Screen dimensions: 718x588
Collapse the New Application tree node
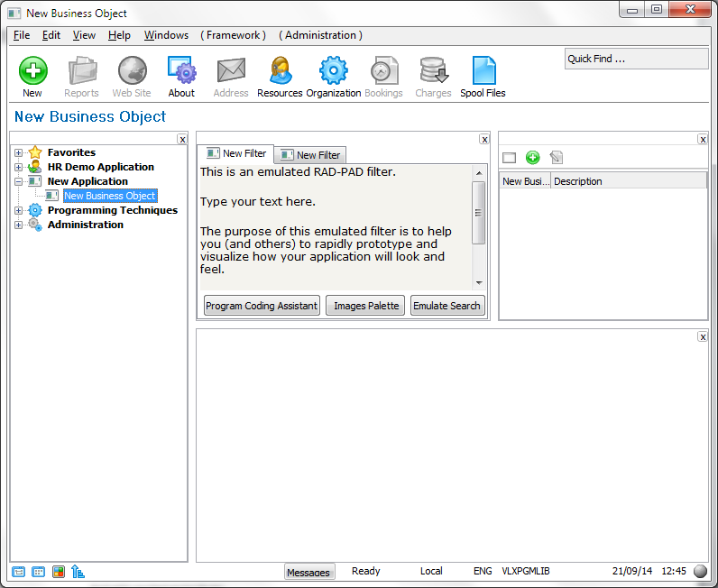coord(18,182)
